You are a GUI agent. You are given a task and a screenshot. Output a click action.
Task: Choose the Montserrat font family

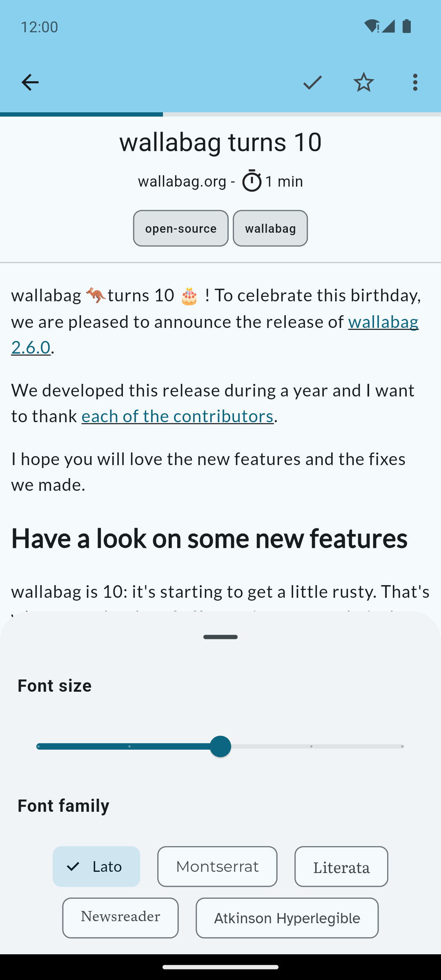(217, 866)
